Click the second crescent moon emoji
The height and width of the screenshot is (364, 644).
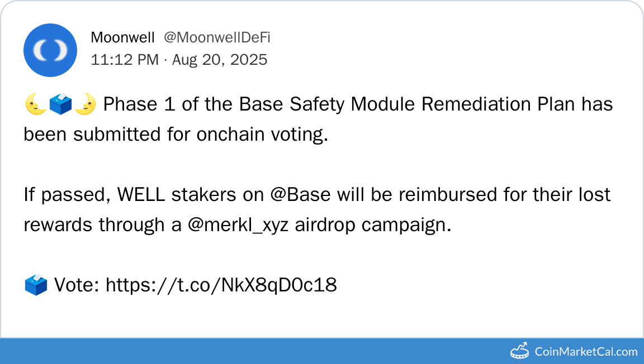pyautogui.click(x=85, y=104)
